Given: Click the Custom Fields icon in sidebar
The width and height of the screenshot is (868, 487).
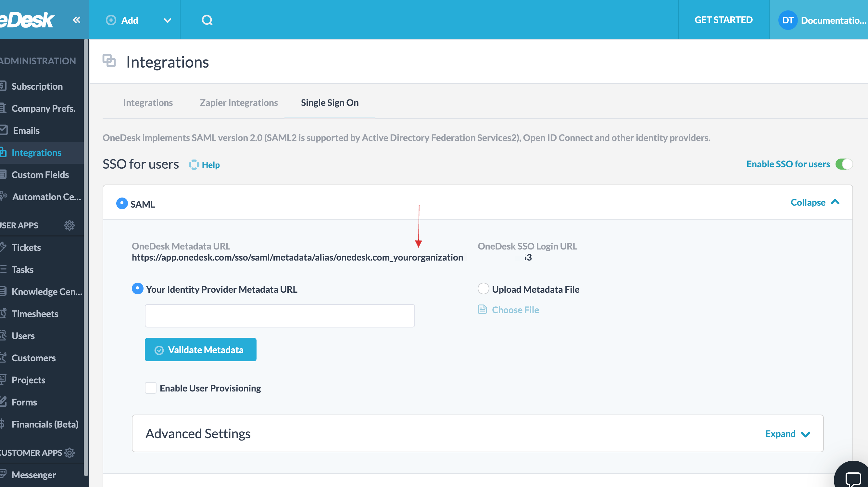Looking at the screenshot, I should pyautogui.click(x=3, y=174).
